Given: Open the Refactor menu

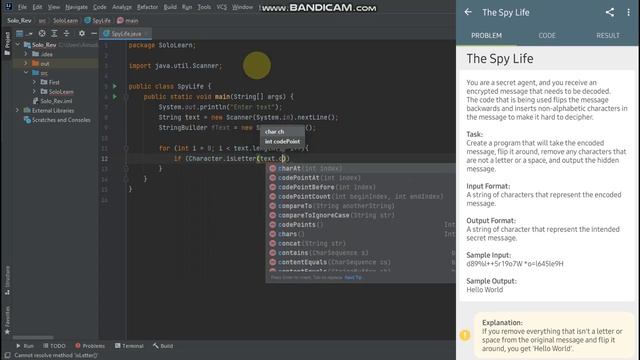Looking at the screenshot, I should click(147, 7).
